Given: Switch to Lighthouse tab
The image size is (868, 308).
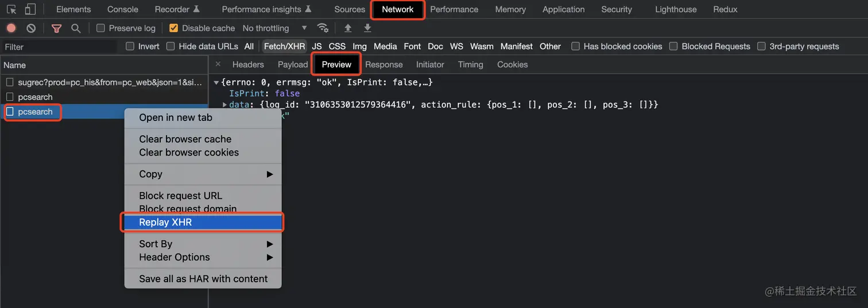Looking at the screenshot, I should pos(676,9).
